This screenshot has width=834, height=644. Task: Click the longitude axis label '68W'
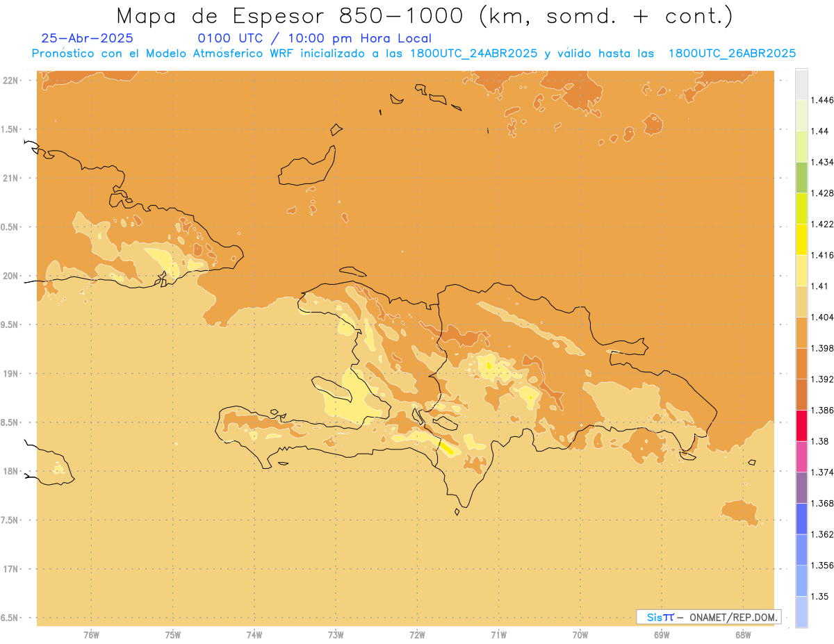point(742,635)
